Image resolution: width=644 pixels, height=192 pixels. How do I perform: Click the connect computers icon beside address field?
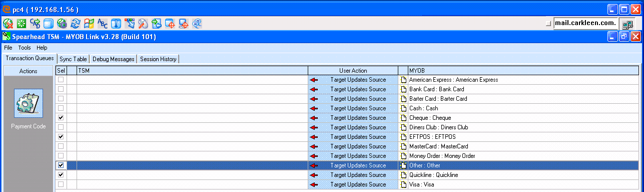click(x=626, y=24)
